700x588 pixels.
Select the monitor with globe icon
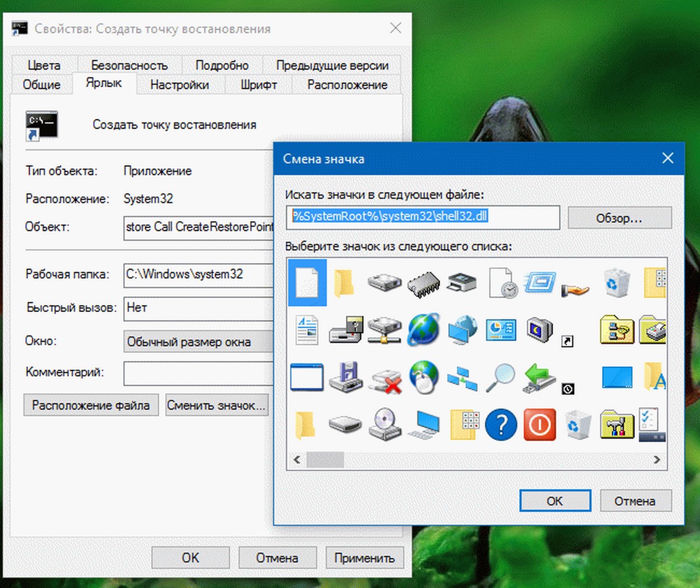(x=462, y=330)
